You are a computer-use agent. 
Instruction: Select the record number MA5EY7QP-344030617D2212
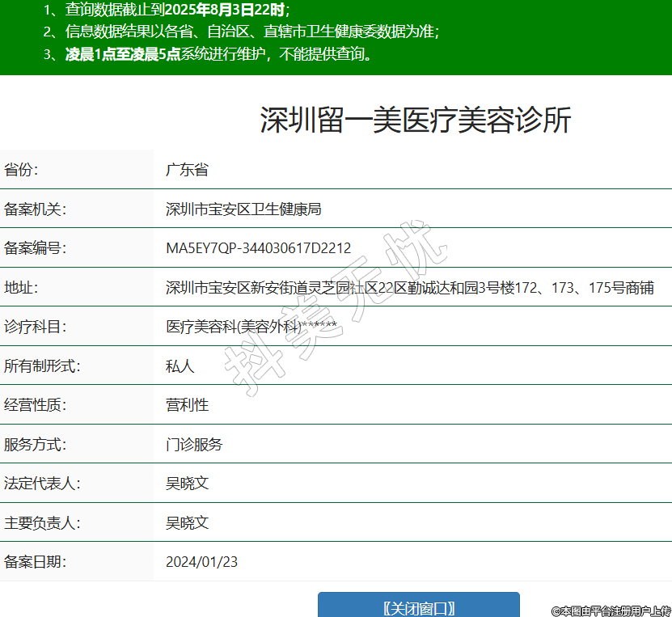point(258,248)
